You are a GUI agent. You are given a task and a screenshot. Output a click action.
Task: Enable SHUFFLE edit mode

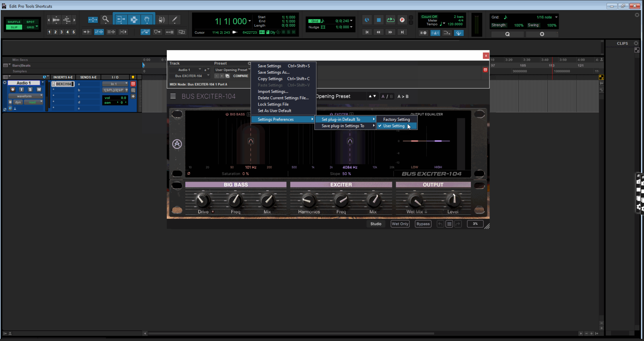(x=14, y=22)
